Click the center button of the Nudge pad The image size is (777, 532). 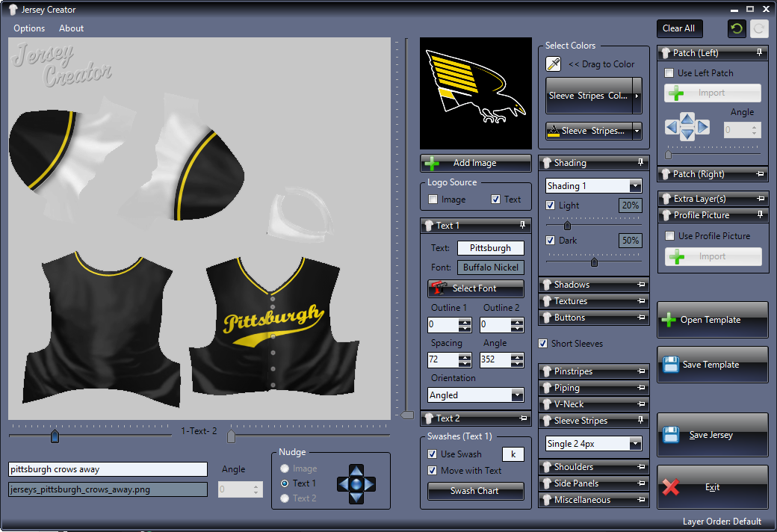click(x=356, y=483)
